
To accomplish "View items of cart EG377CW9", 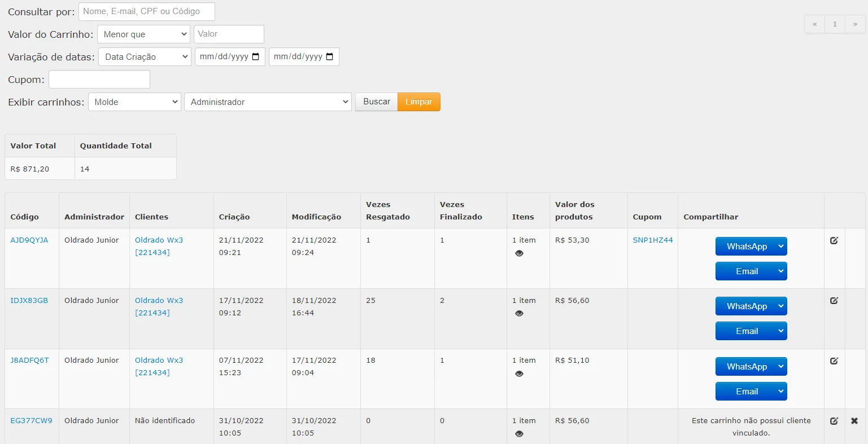I will point(520,434).
